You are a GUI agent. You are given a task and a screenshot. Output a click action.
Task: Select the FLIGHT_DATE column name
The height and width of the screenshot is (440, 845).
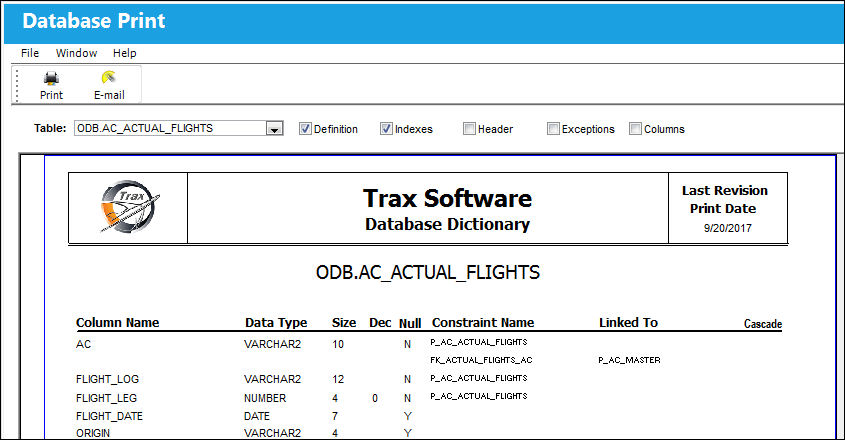click(109, 416)
